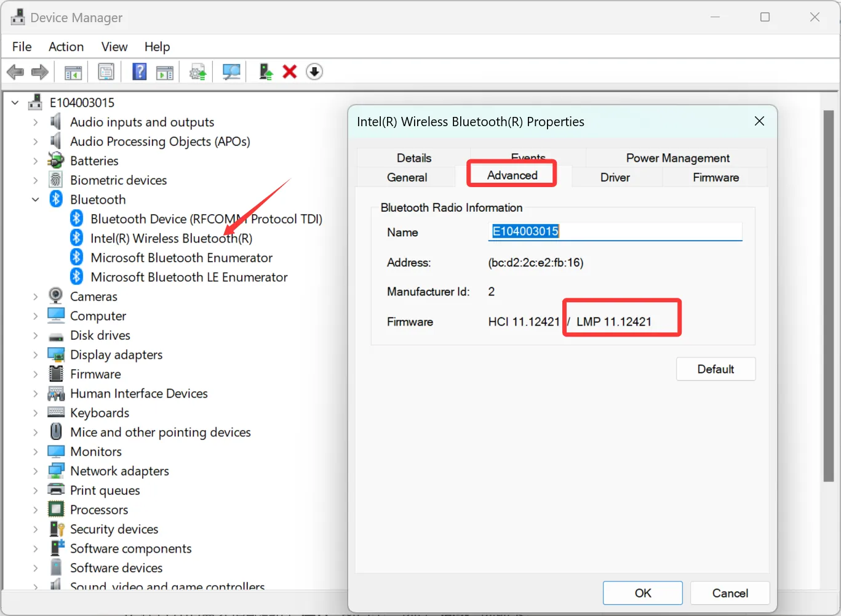Click the red X Uninstall device icon
Image resolution: width=841 pixels, height=616 pixels.
coord(290,72)
